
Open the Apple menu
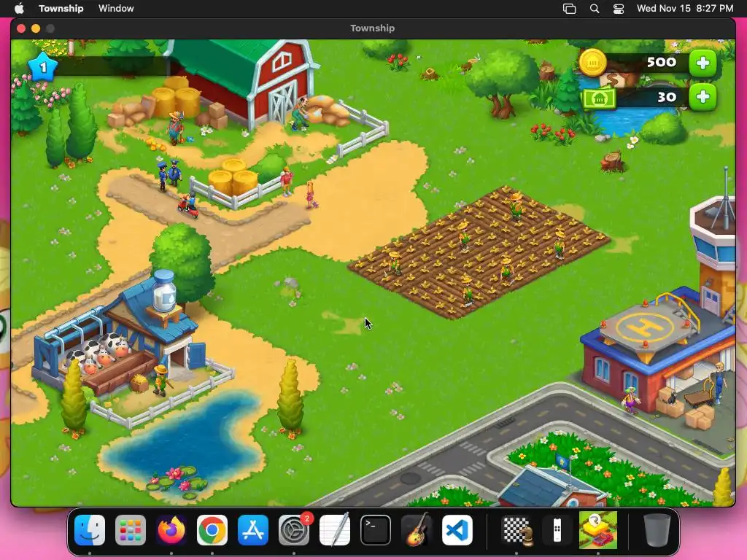pos(20,8)
